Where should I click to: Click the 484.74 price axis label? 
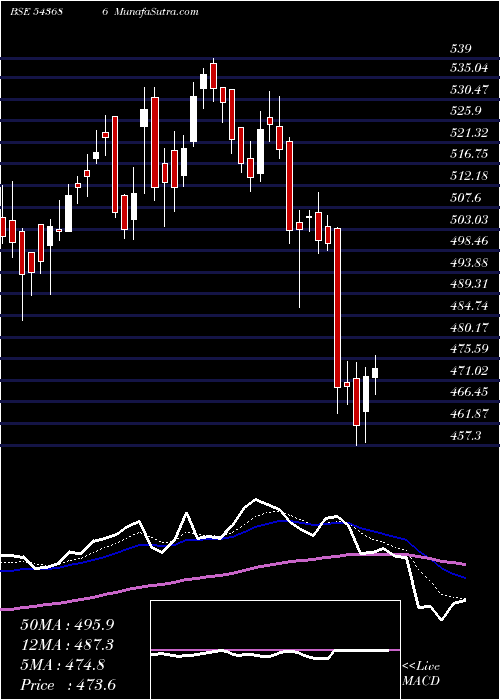[470, 306]
